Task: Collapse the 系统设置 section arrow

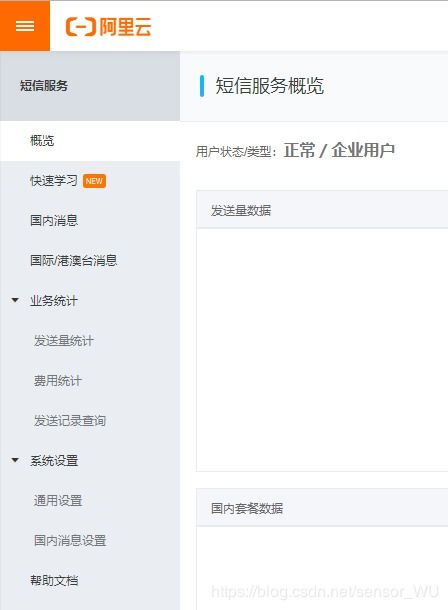Action: (15, 460)
